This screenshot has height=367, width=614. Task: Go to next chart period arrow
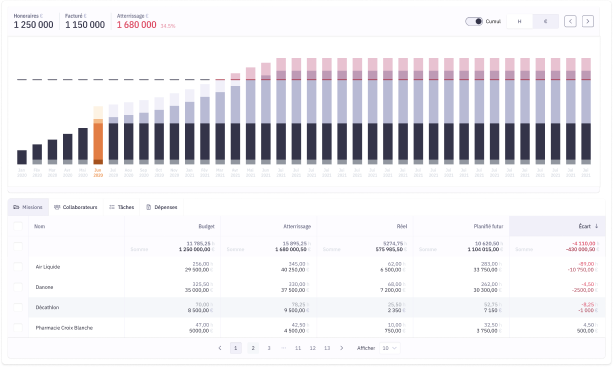[588, 21]
